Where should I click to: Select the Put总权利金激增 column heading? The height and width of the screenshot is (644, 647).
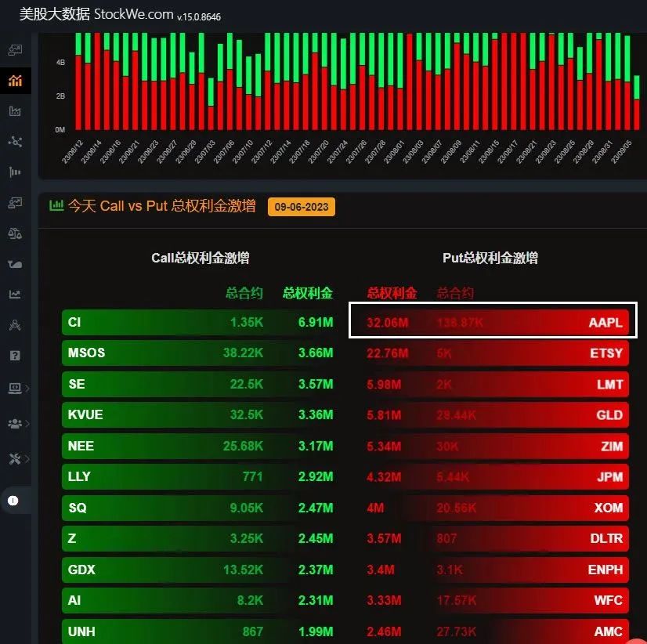coord(490,258)
